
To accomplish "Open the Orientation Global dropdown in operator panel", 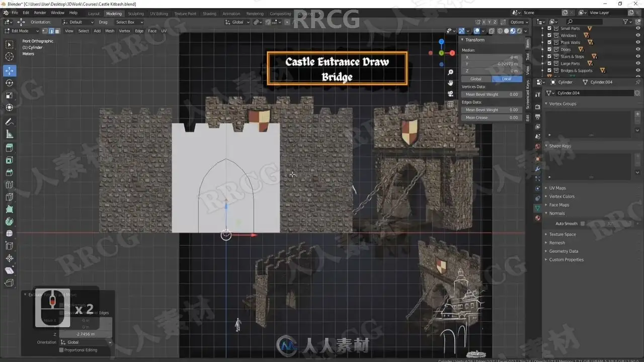I will tap(86, 342).
